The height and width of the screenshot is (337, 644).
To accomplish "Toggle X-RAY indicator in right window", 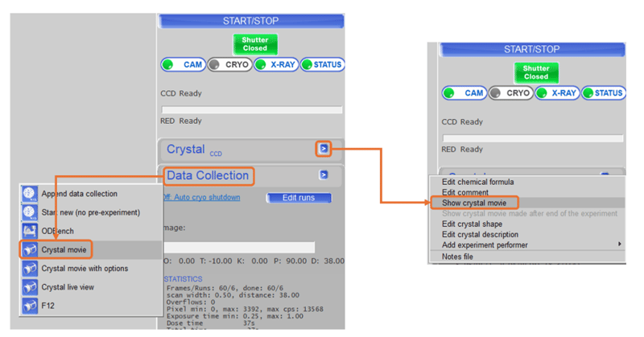I will tap(557, 93).
